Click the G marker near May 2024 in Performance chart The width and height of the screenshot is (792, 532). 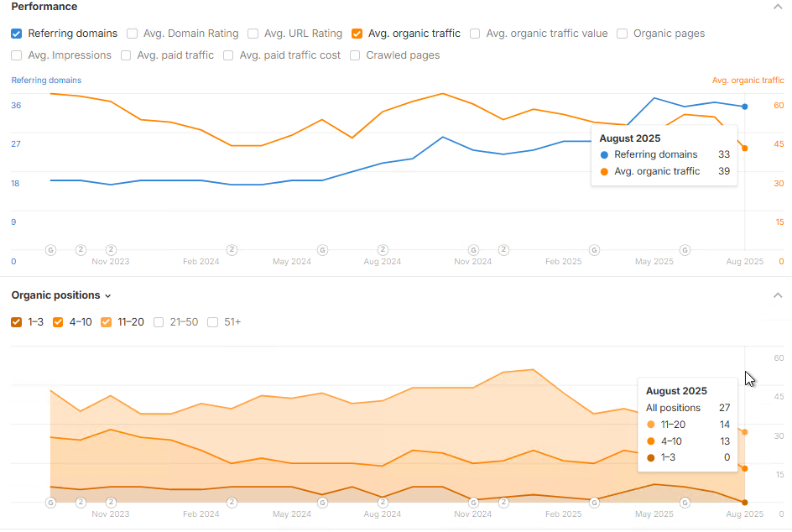(322, 250)
